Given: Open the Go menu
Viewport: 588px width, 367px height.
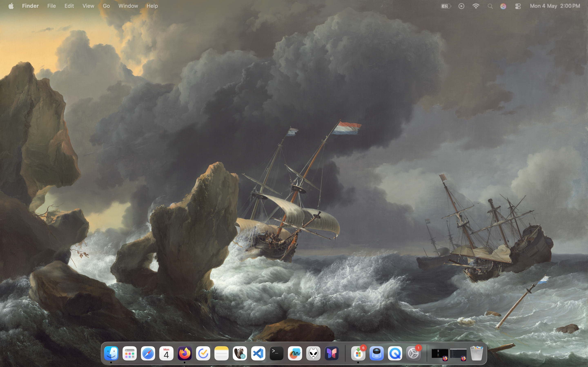Looking at the screenshot, I should coord(106,6).
